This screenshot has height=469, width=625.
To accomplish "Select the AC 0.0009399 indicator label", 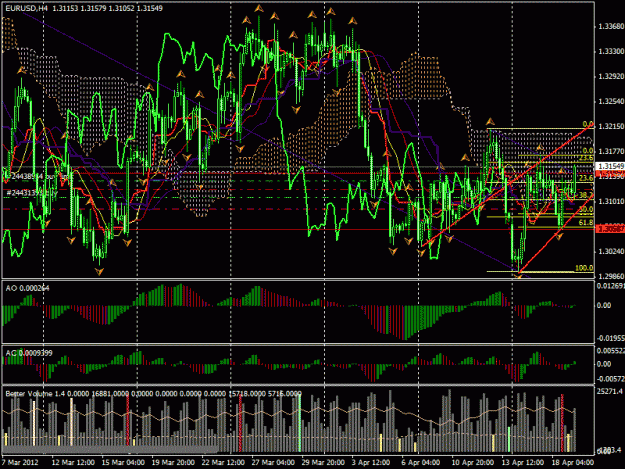I will coord(29,353).
